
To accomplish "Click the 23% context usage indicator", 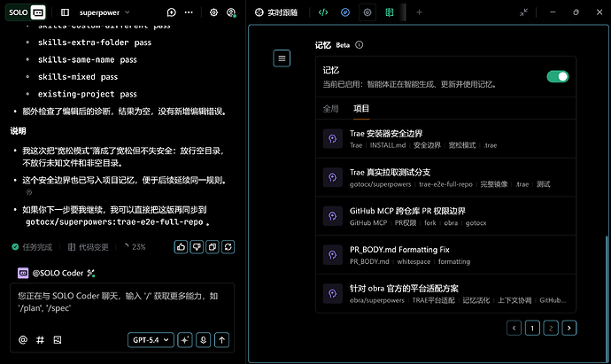I will click(135, 247).
